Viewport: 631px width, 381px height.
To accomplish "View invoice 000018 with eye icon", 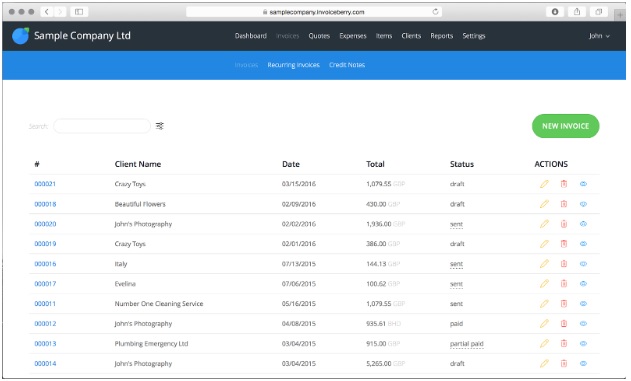I will coord(583,204).
